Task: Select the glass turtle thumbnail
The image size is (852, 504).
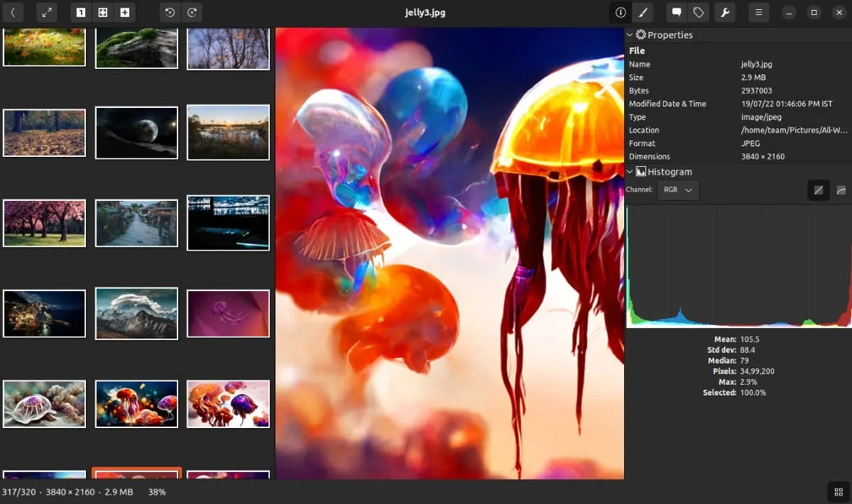Action: [x=44, y=404]
